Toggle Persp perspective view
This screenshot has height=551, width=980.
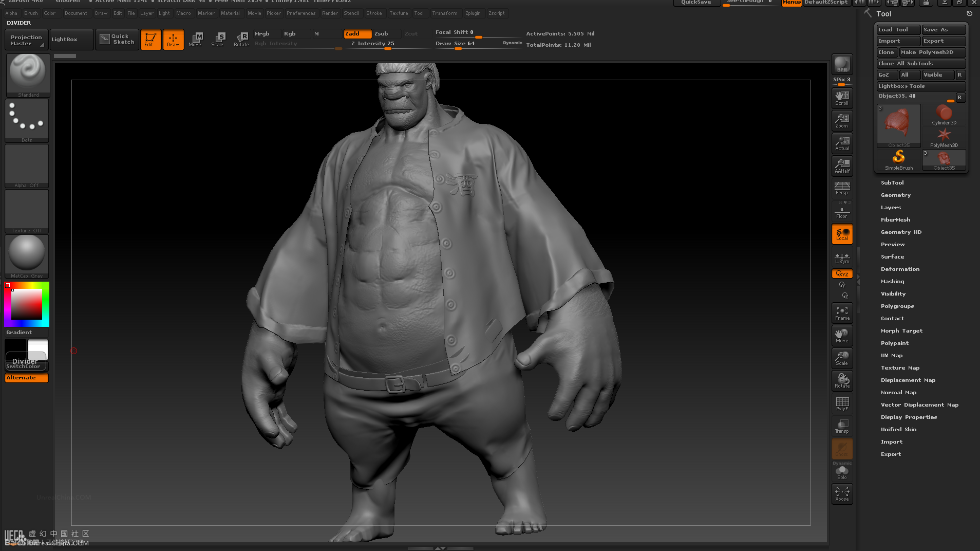842,188
